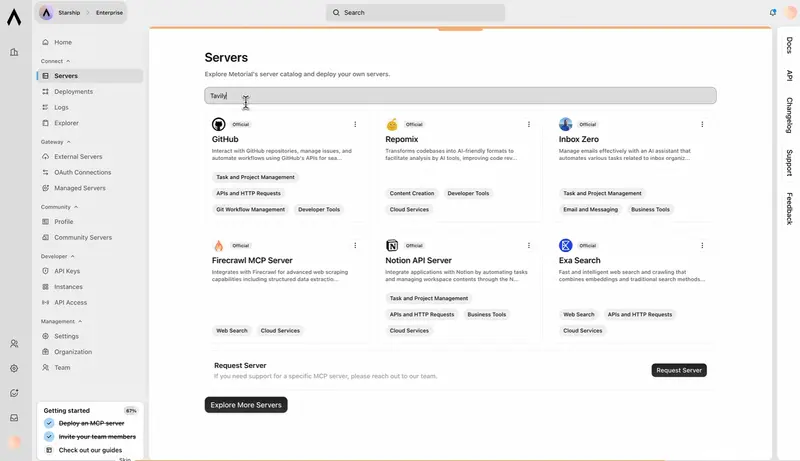Click the Exa Search logo icon
The image size is (800, 461).
click(x=566, y=245)
